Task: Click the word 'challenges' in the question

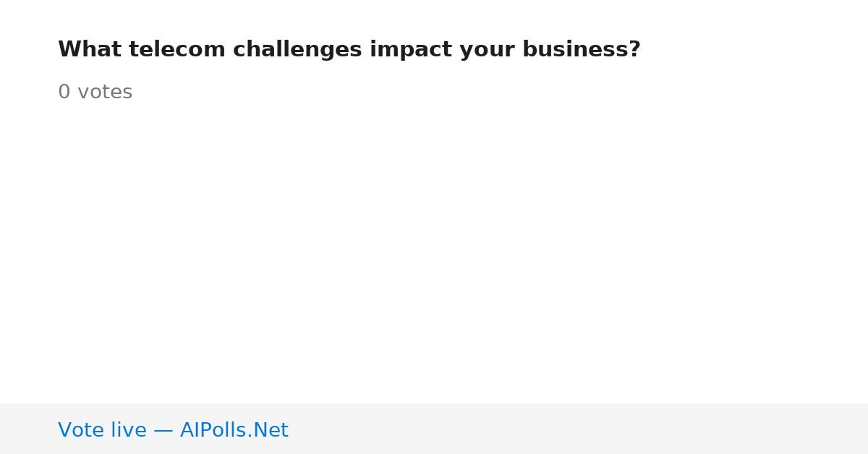Action: 297,50
